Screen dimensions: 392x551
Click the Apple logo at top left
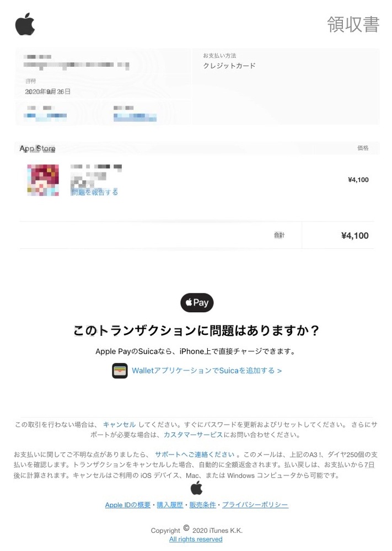point(25,24)
